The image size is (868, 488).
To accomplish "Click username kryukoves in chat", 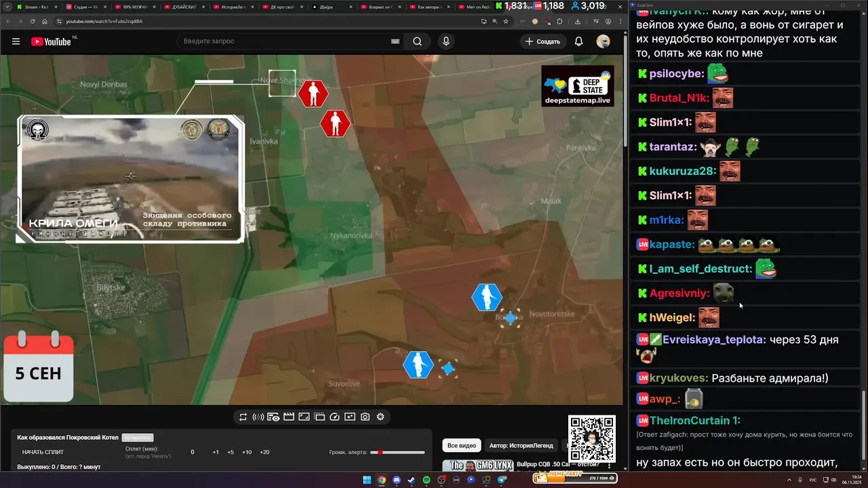I will 679,378.
